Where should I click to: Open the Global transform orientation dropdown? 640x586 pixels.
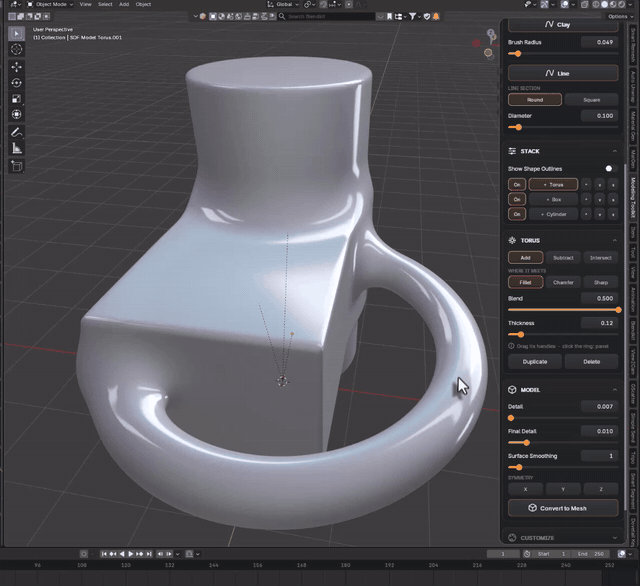(x=284, y=4)
